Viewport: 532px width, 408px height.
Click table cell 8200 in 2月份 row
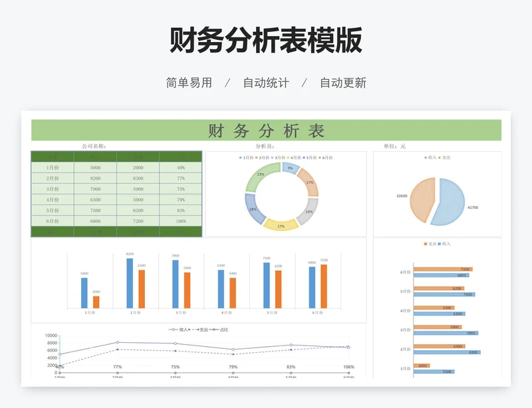[x=95, y=178]
